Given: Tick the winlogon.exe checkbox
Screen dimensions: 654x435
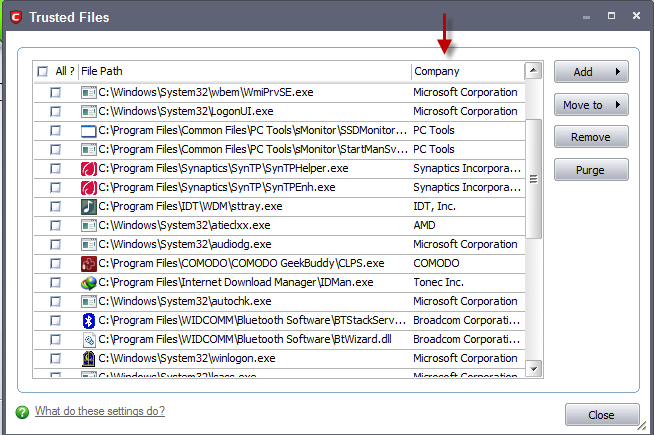Looking at the screenshot, I should point(55,359).
